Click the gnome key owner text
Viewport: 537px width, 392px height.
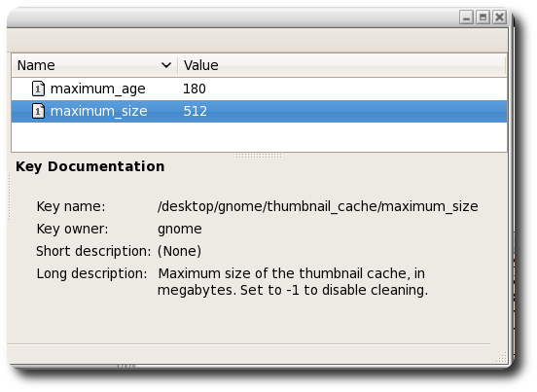point(179,229)
